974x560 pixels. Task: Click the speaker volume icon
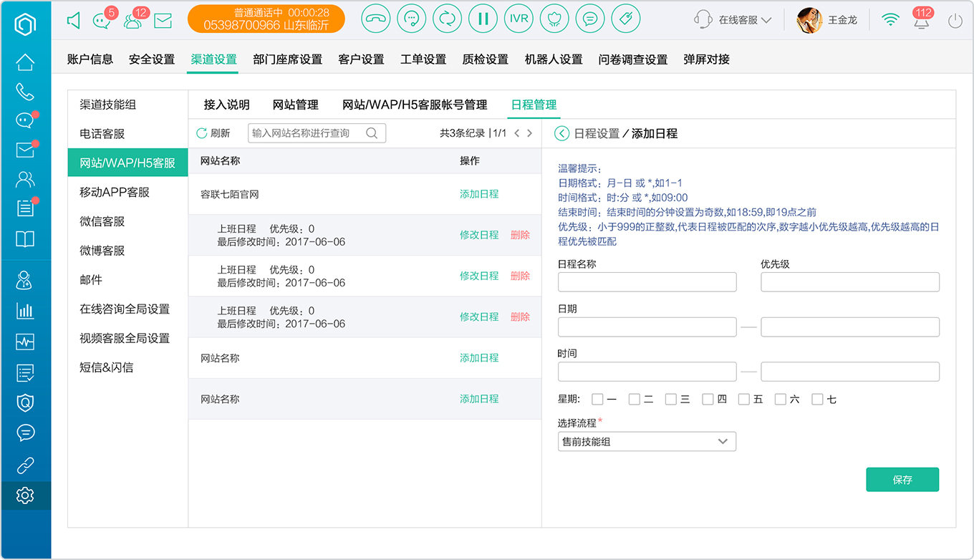[74, 21]
